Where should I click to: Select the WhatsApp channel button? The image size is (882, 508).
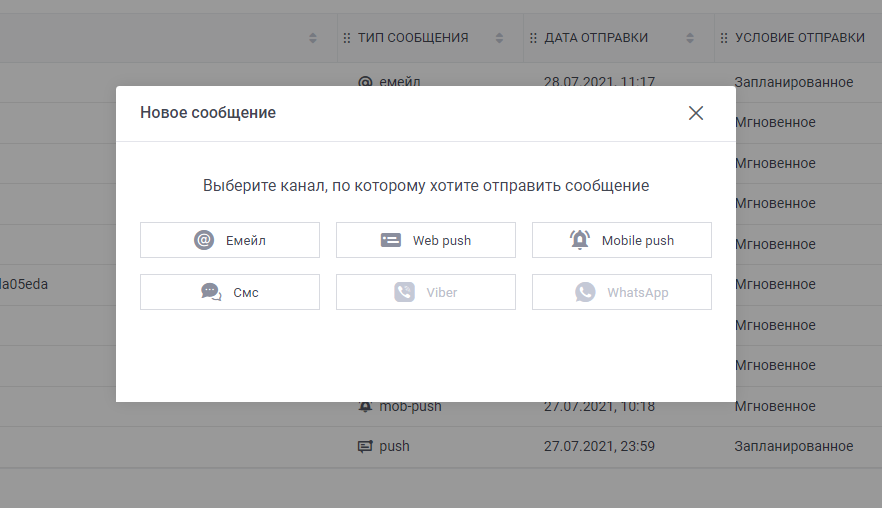(x=622, y=292)
